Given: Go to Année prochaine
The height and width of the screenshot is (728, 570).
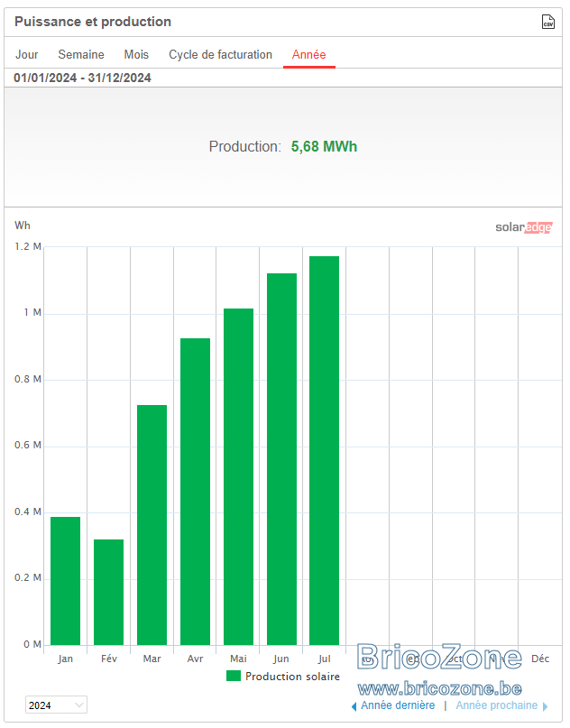Looking at the screenshot, I should tap(497, 705).
